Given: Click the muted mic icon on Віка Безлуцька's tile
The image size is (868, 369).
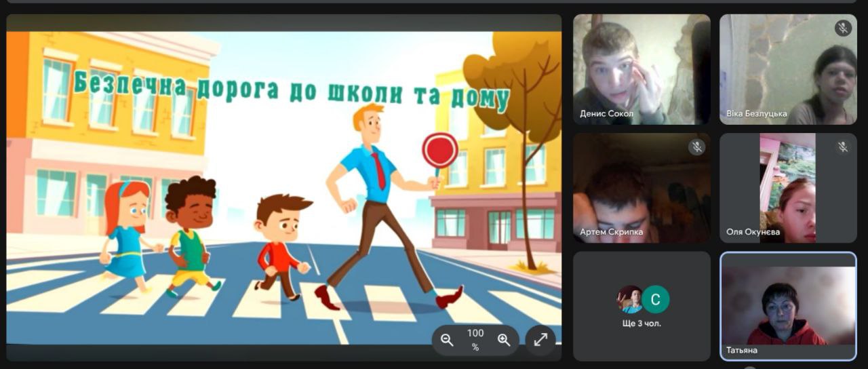Looking at the screenshot, I should [x=843, y=28].
